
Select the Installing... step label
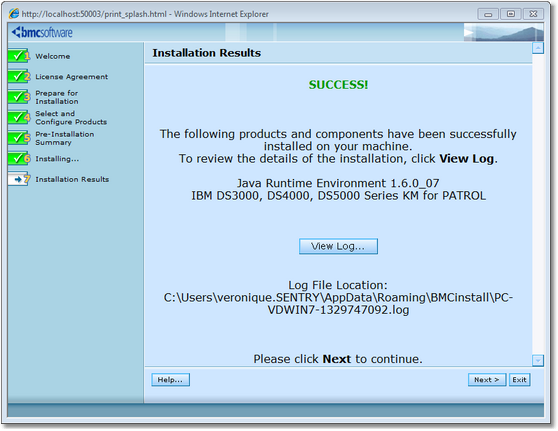pyautogui.click(x=57, y=159)
